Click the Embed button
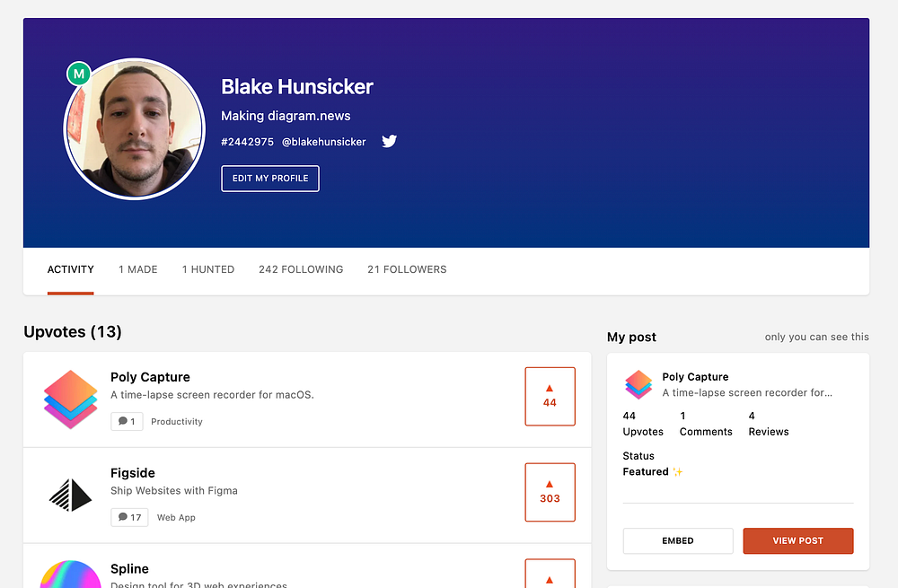 678,540
